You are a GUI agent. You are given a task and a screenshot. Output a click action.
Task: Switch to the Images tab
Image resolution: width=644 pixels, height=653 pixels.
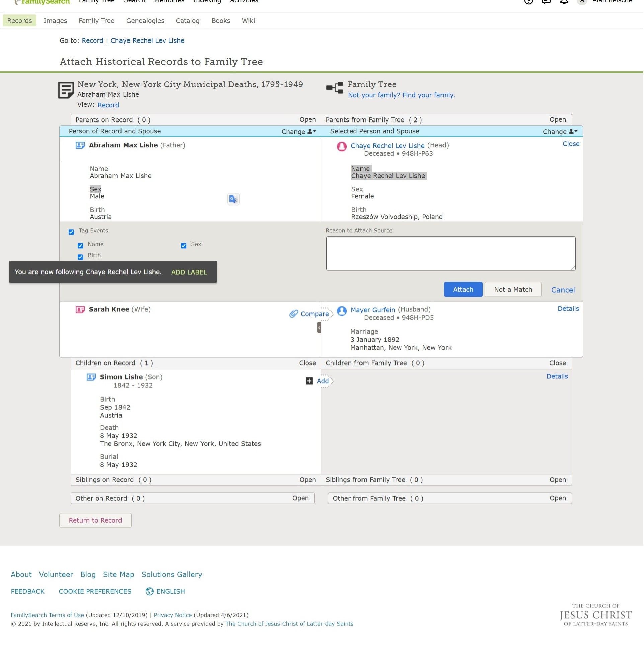pyautogui.click(x=56, y=21)
